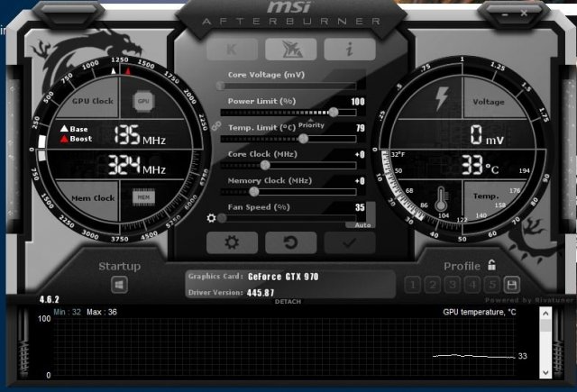Click the Windows Startup icon
This screenshot has width=577, height=392.
pyautogui.click(x=119, y=285)
